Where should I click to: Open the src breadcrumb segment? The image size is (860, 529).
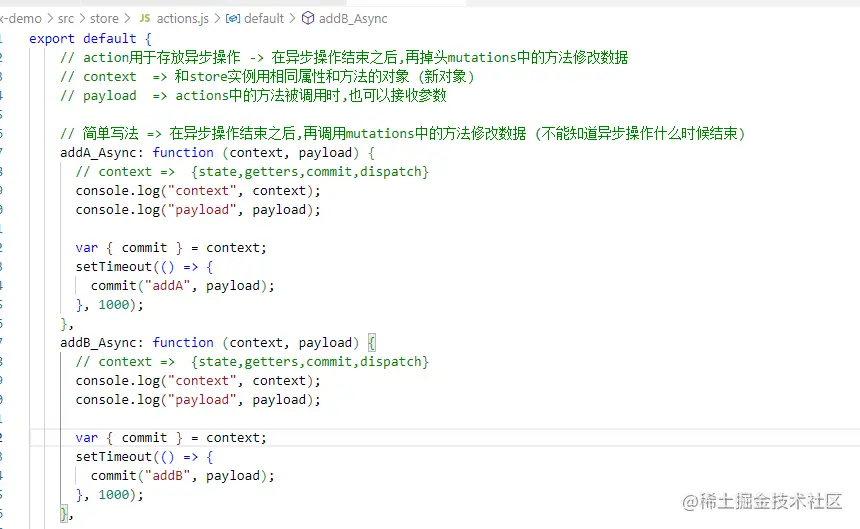(66, 19)
